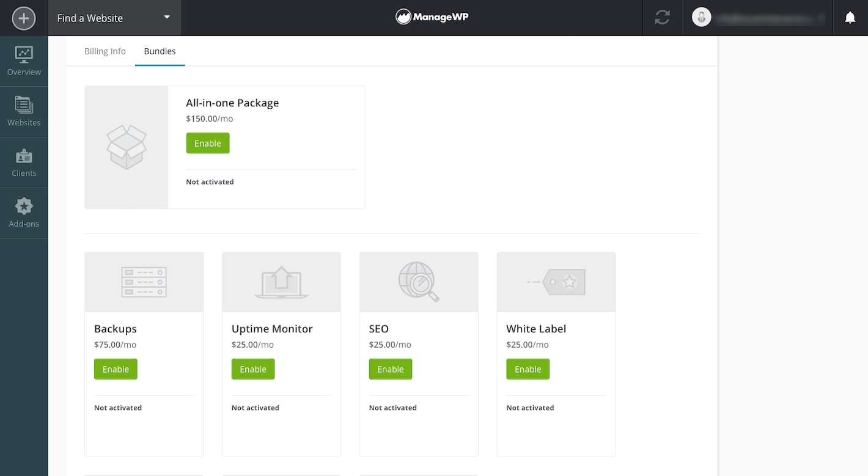868x476 pixels.
Task: Enable the Uptime Monitor bundle
Action: click(253, 369)
